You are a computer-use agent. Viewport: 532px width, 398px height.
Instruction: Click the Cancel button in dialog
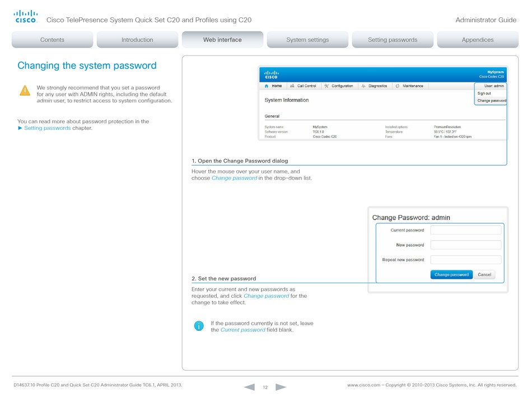(x=484, y=275)
